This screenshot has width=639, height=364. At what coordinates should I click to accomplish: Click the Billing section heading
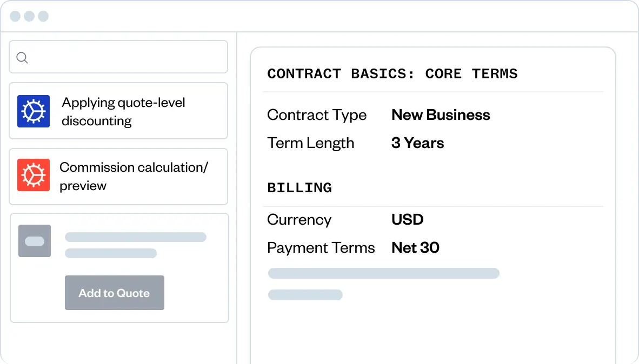click(x=299, y=188)
